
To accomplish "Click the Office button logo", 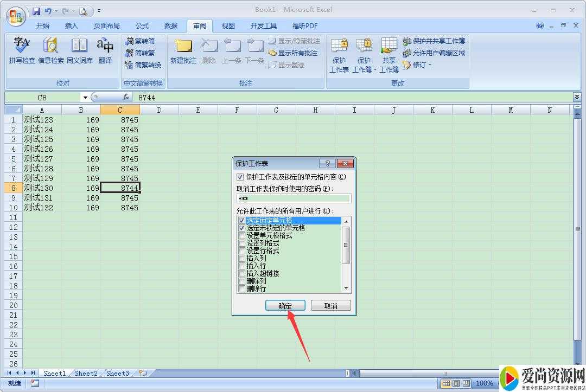I will tap(15, 16).
